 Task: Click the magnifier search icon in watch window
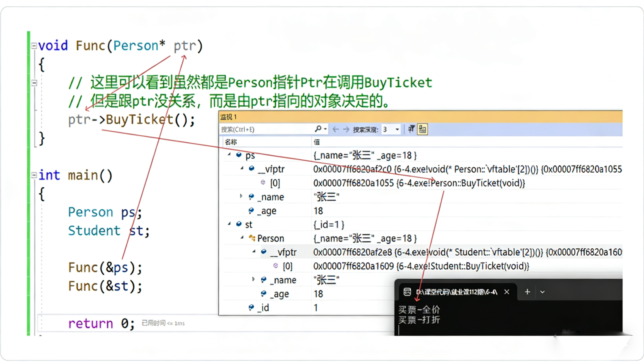[318, 129]
